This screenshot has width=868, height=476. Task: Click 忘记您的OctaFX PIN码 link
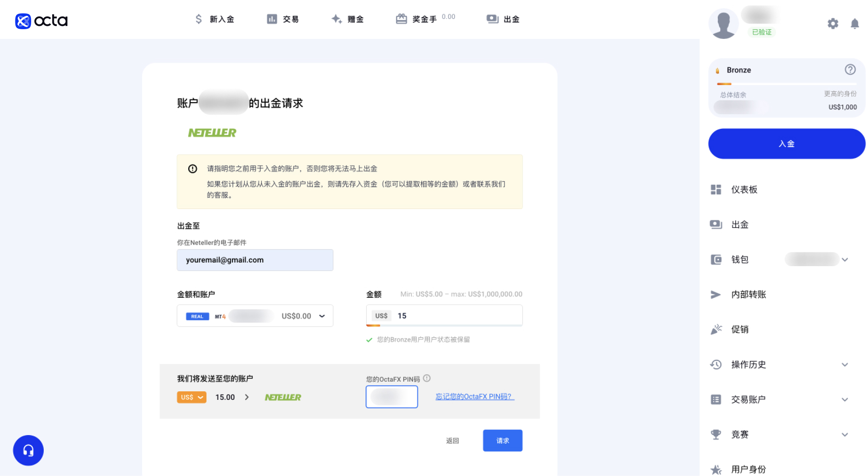(475, 397)
